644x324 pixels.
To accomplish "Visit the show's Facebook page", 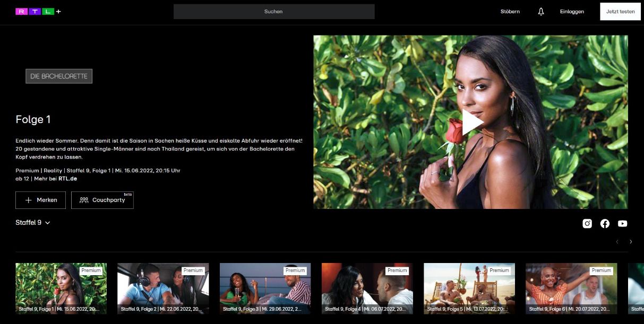I will click(x=605, y=224).
